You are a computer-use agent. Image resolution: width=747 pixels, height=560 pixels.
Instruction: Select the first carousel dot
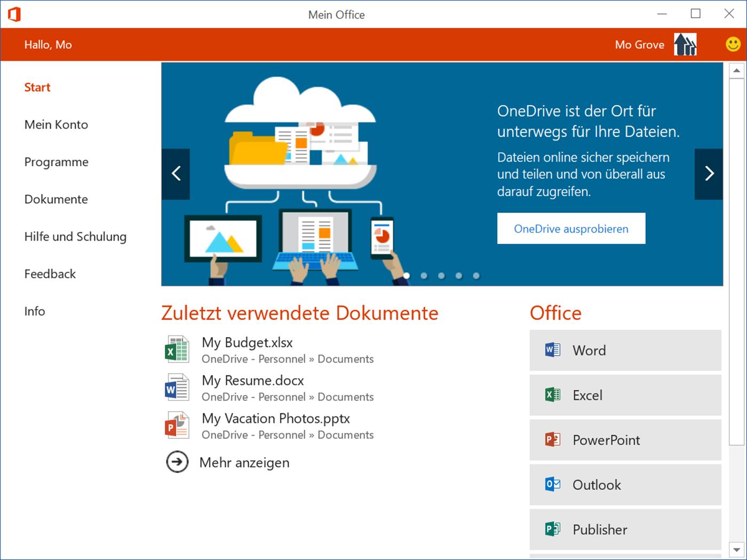[407, 276]
